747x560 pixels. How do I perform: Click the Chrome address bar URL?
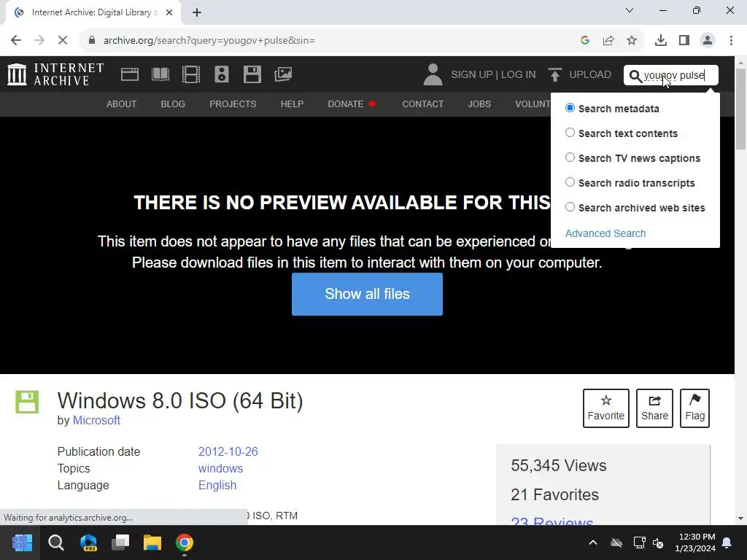pyautogui.click(x=209, y=41)
